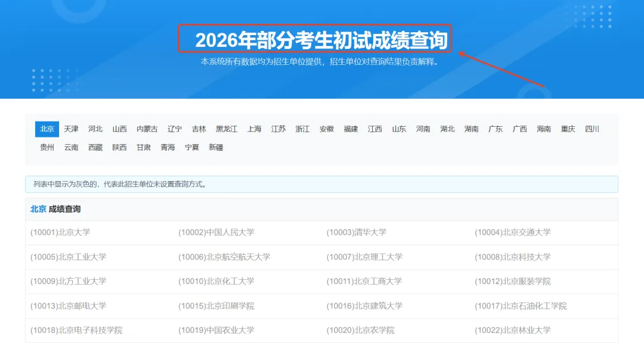Click (10011)北京工商大学 entry
Viewport: 644px width, 343px height.
point(364,282)
